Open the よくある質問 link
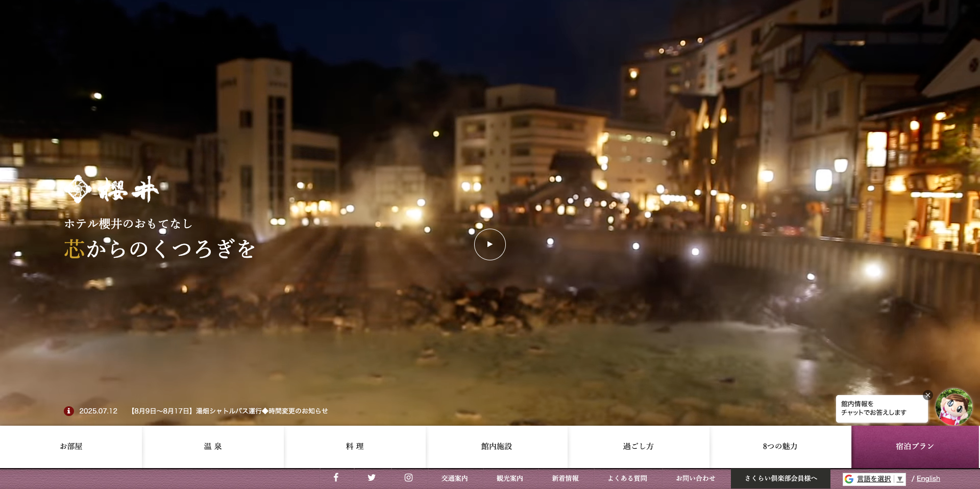The width and height of the screenshot is (980, 489). pos(627,478)
